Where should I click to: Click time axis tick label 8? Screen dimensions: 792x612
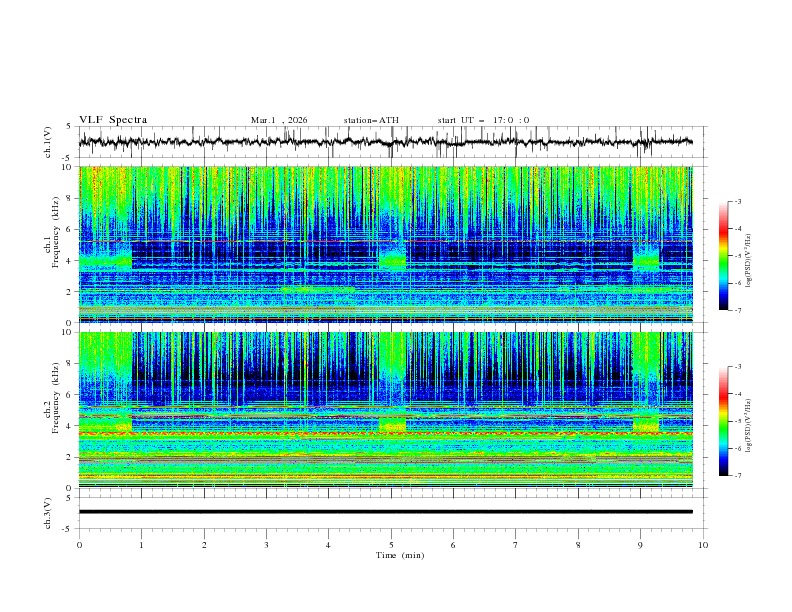(x=578, y=545)
